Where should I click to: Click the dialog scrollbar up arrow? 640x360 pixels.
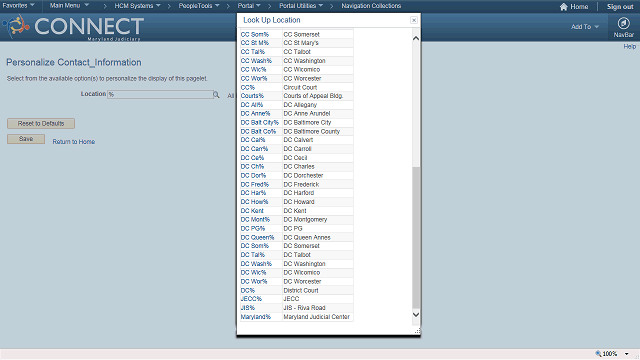click(416, 38)
